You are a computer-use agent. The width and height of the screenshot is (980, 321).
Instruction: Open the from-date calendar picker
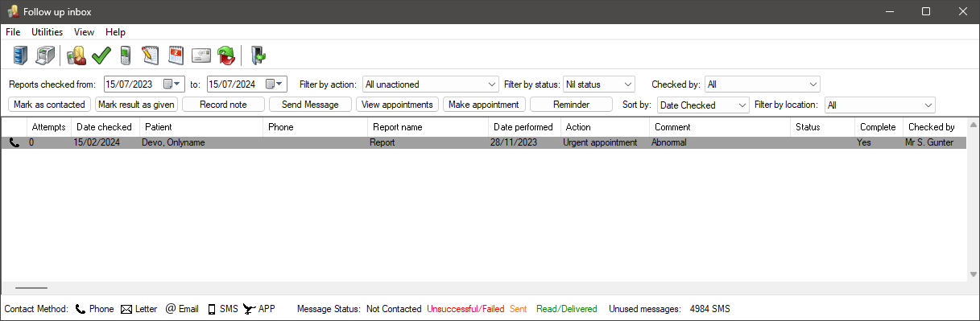click(172, 84)
